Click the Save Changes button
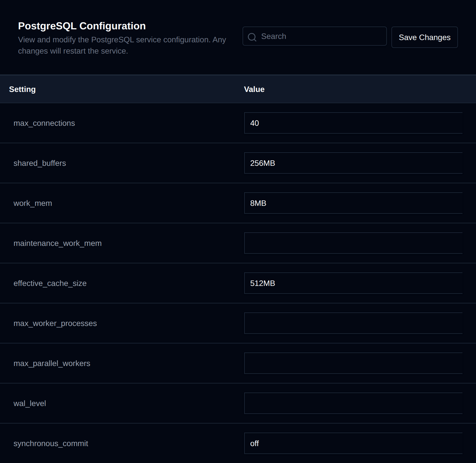This screenshot has height=463, width=476. click(x=424, y=37)
